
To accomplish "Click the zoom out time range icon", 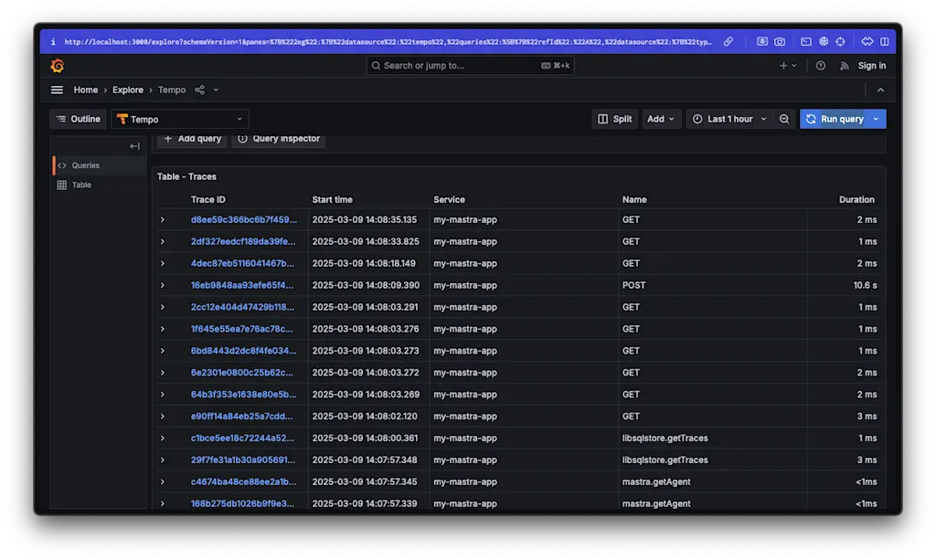I will (x=783, y=120).
